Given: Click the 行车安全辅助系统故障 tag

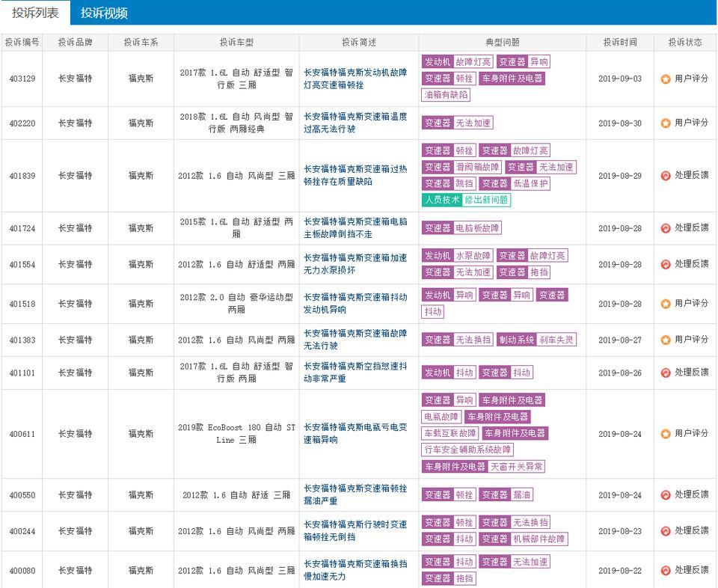Looking at the screenshot, I should pos(467,450).
